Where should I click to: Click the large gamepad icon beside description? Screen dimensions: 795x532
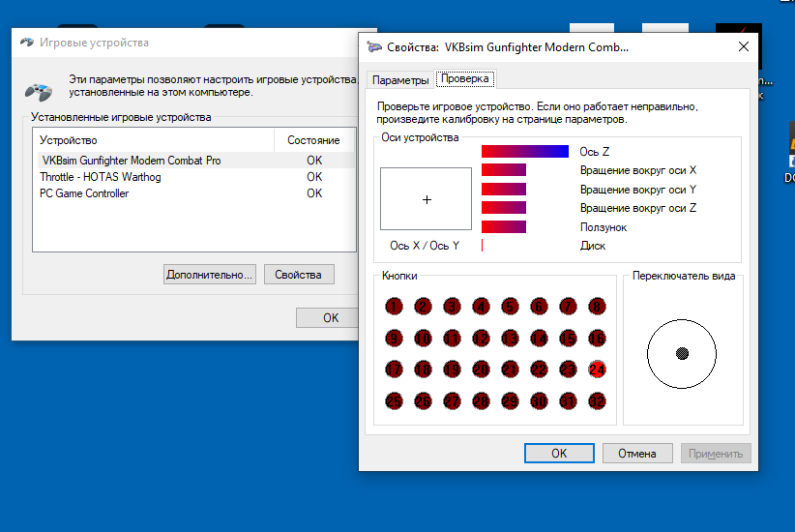[x=39, y=91]
